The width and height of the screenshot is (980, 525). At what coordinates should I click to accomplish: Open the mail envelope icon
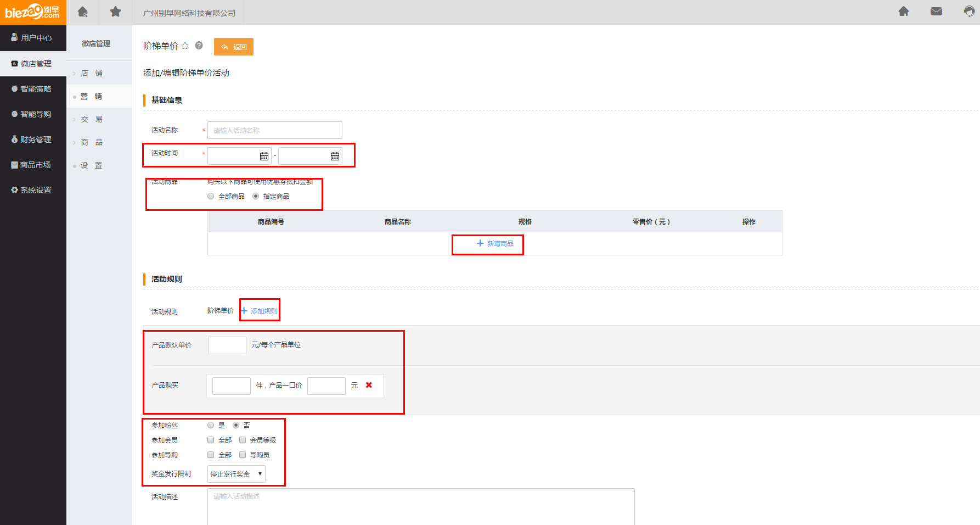[936, 12]
